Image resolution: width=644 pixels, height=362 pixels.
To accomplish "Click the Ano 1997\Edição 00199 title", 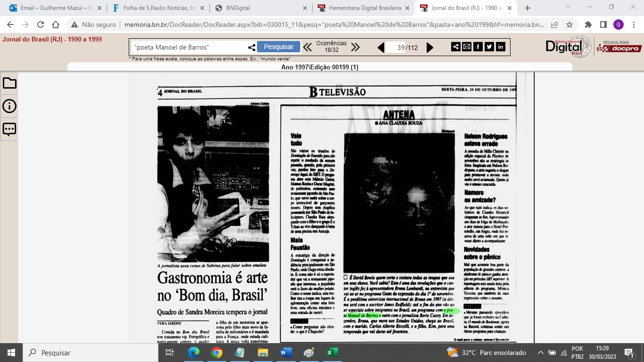I will [320, 67].
